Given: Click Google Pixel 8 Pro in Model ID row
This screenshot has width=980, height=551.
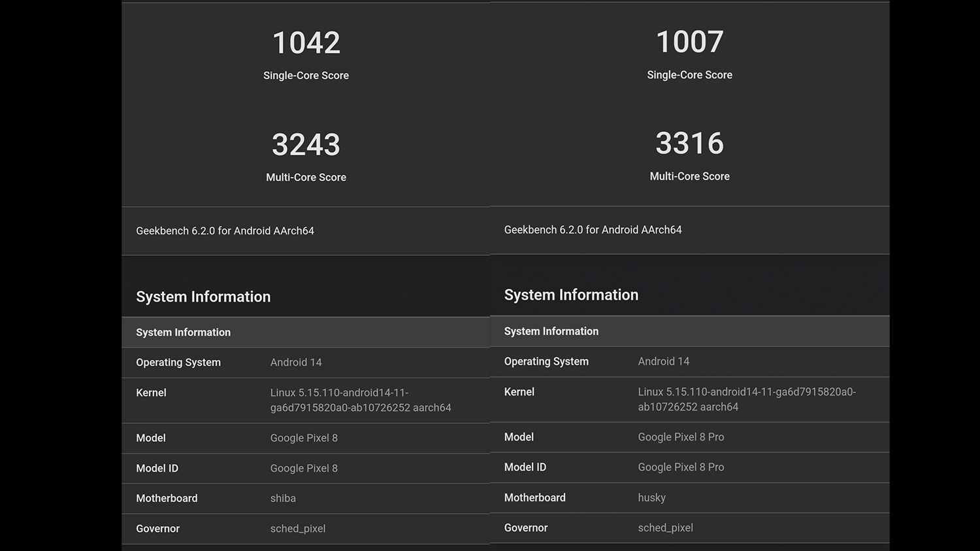Looking at the screenshot, I should 681,467.
